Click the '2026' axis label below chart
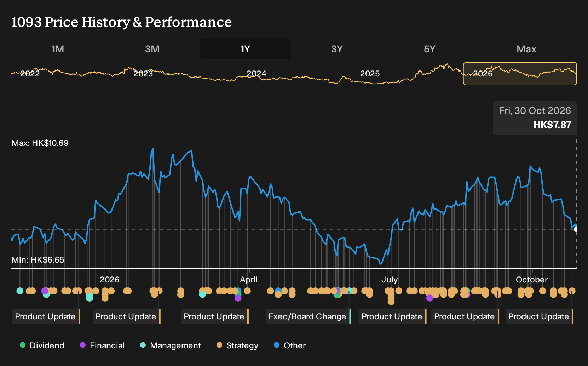Screen dimensions: 588x366 (110, 280)
